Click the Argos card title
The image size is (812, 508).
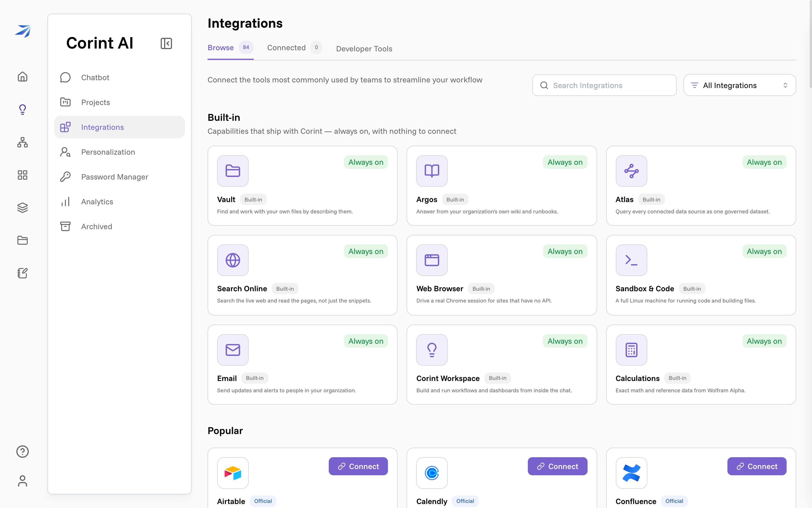pyautogui.click(x=427, y=200)
